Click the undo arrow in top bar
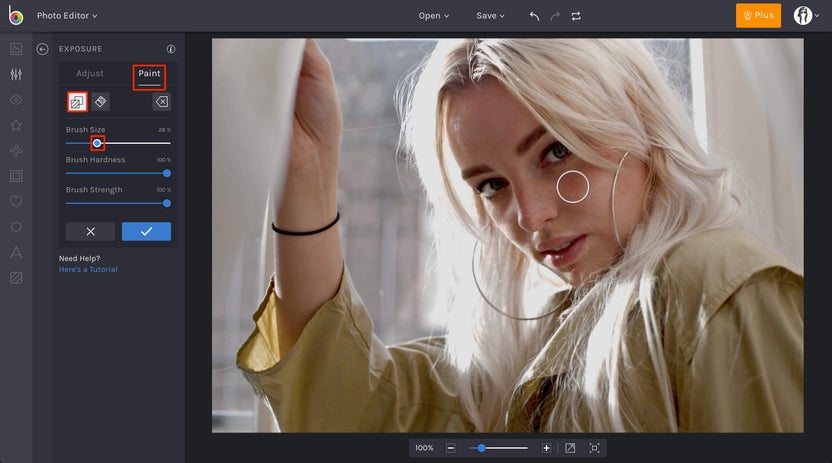 534,16
